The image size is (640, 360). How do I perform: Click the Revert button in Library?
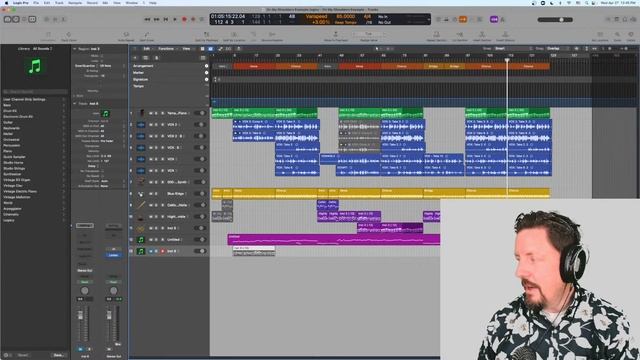(x=23, y=355)
